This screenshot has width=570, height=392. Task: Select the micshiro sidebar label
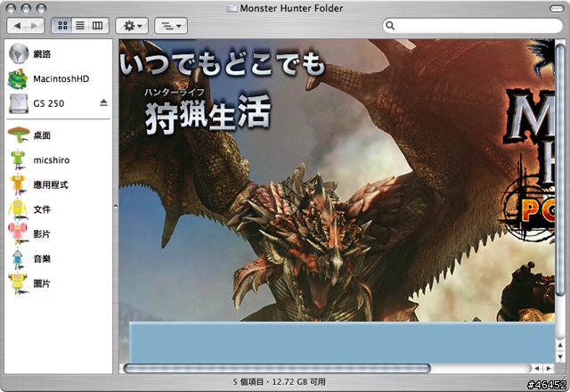[x=52, y=160]
